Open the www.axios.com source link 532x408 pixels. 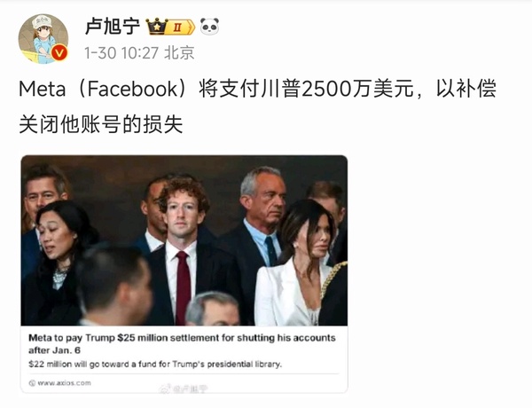[x=64, y=383]
